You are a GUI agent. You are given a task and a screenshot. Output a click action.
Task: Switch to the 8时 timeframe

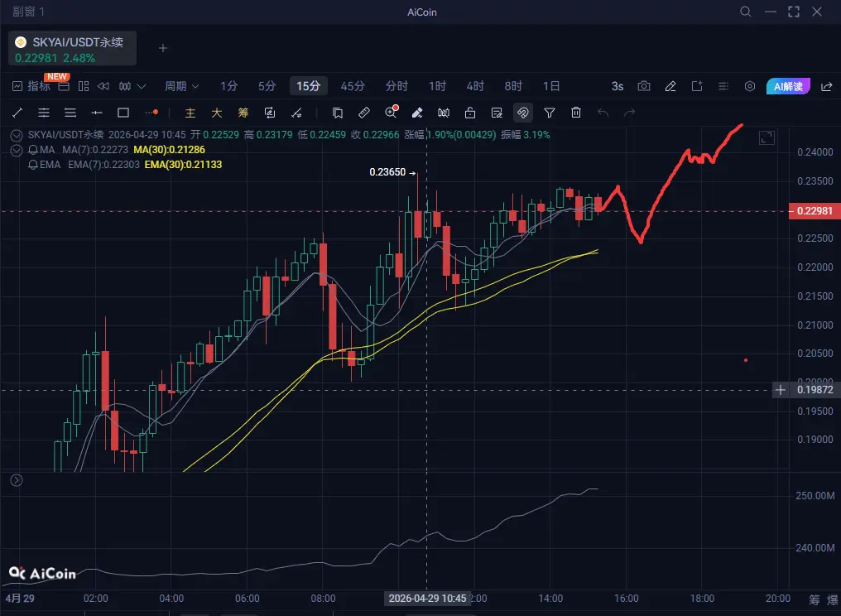point(513,86)
